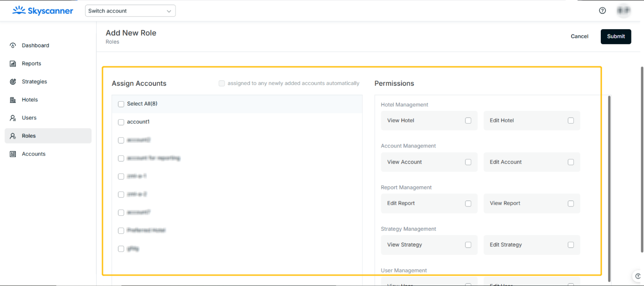
Task: Enable the Edit Hotel permission
Action: 571,121
